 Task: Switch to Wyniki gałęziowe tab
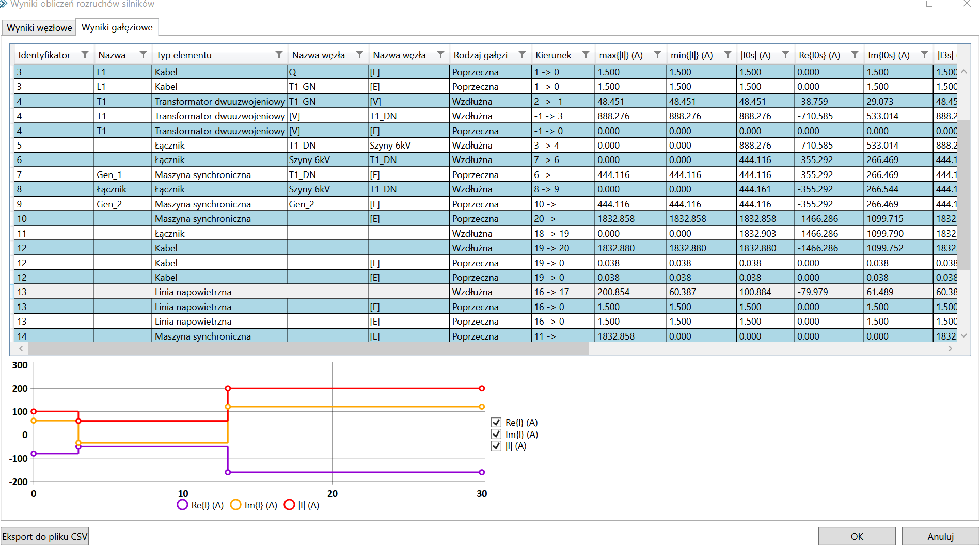point(117,27)
